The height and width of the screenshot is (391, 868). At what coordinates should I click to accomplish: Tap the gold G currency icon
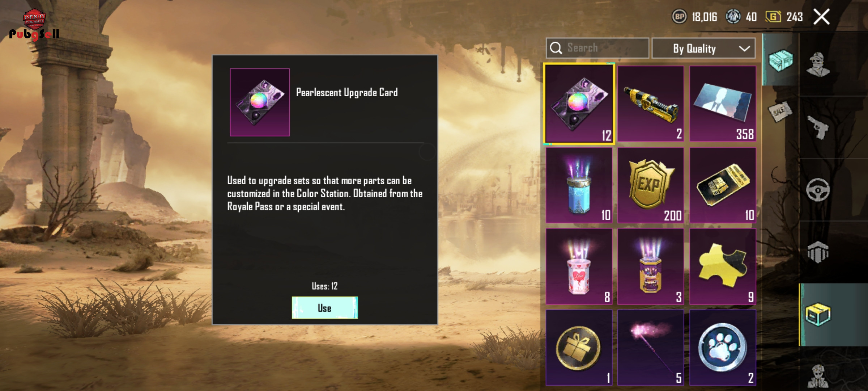click(x=773, y=17)
